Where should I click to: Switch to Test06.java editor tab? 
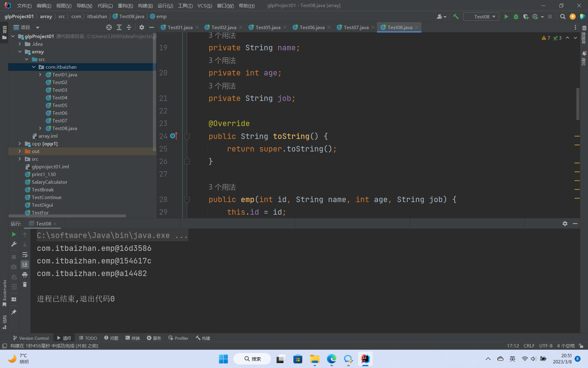tap(312, 27)
